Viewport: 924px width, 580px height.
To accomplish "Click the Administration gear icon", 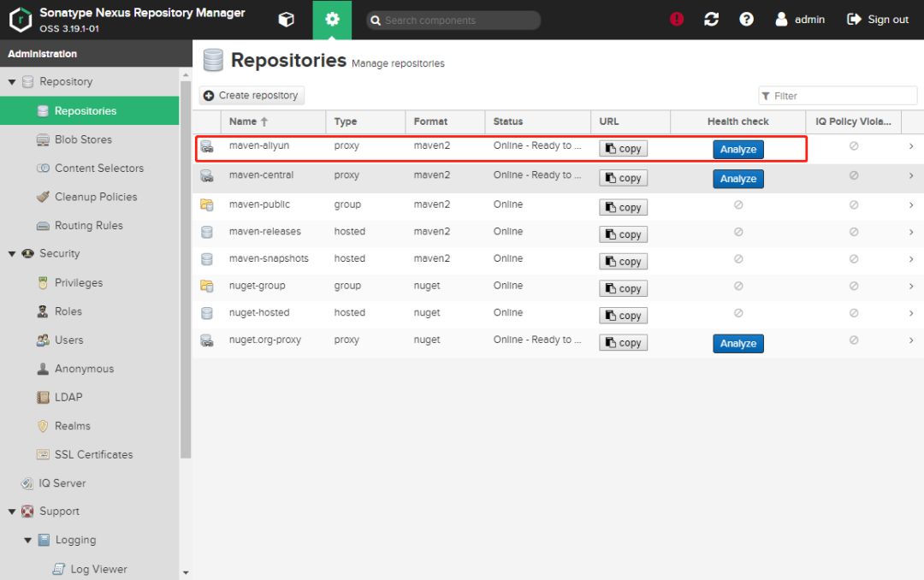I will point(332,20).
